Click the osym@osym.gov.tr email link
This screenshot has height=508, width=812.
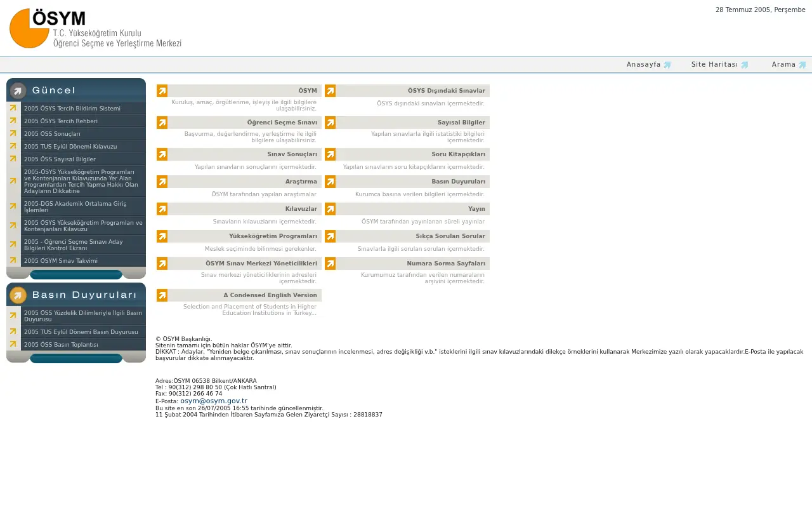click(x=214, y=401)
